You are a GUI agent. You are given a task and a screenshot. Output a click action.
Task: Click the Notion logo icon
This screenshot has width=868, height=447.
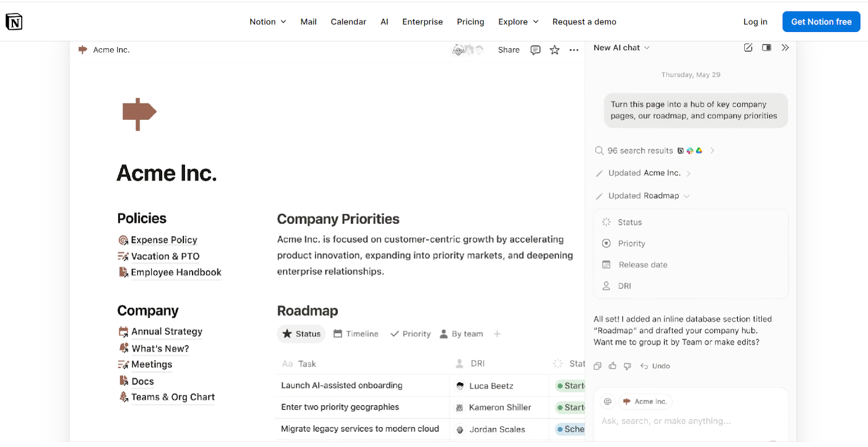click(14, 22)
